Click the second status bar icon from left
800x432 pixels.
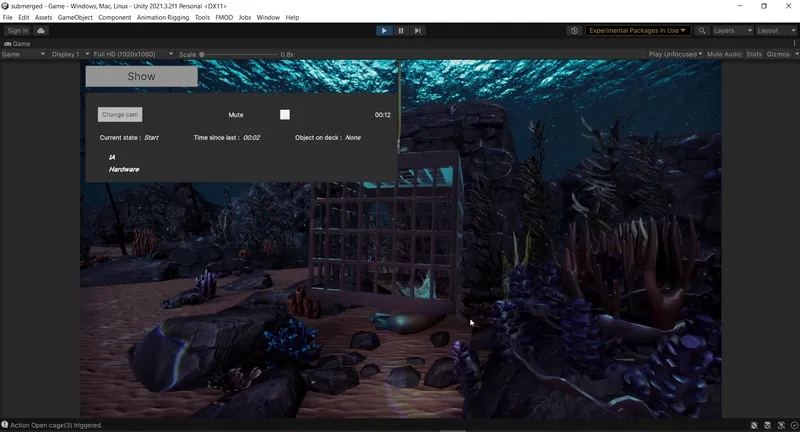(767, 425)
